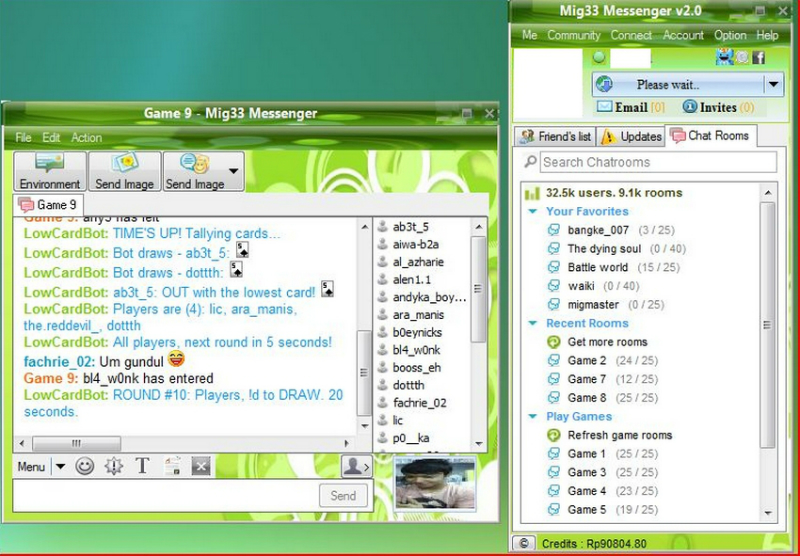
Task: Click the chat horizontal scrollbar thumb
Action: (x=76, y=443)
